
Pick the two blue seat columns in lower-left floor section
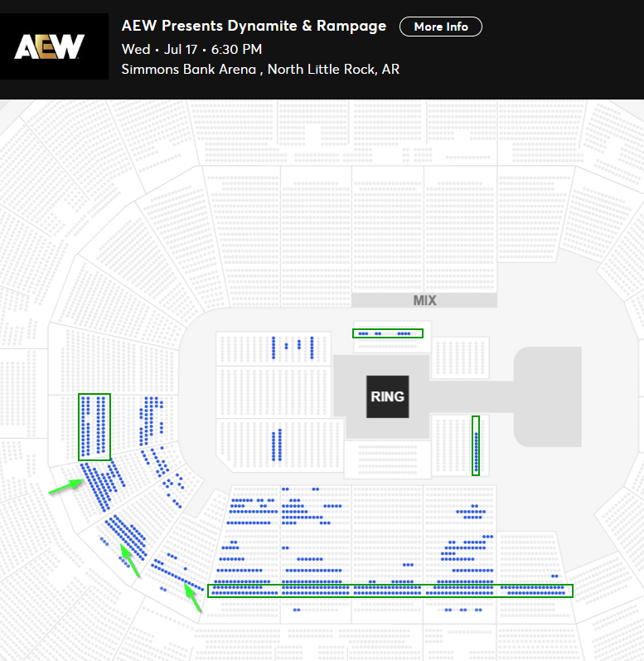(x=277, y=445)
